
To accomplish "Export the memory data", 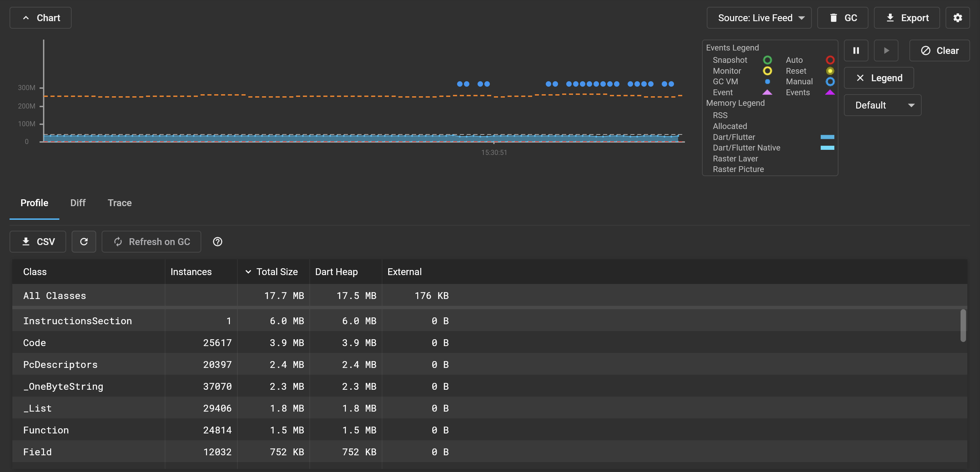I will click(907, 18).
